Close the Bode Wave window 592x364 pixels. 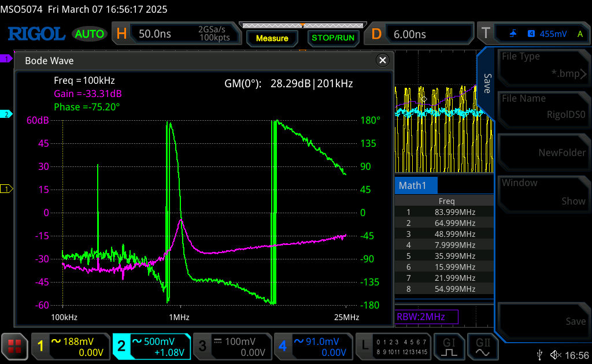pos(382,60)
